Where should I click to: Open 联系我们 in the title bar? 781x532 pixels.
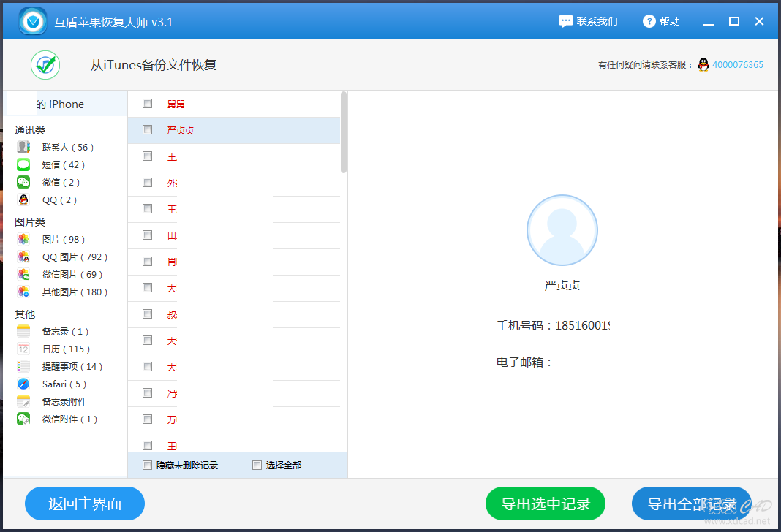[x=588, y=21]
